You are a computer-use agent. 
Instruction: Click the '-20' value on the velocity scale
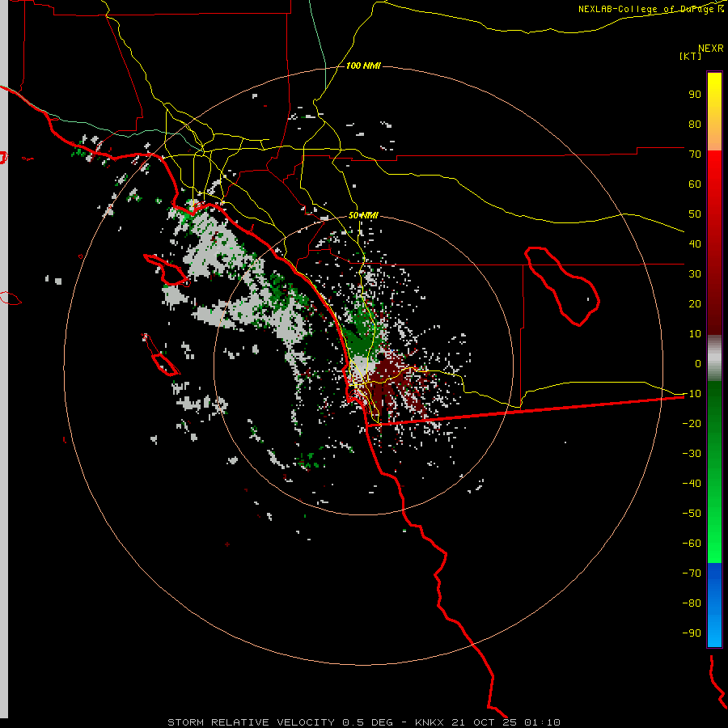[x=692, y=423]
